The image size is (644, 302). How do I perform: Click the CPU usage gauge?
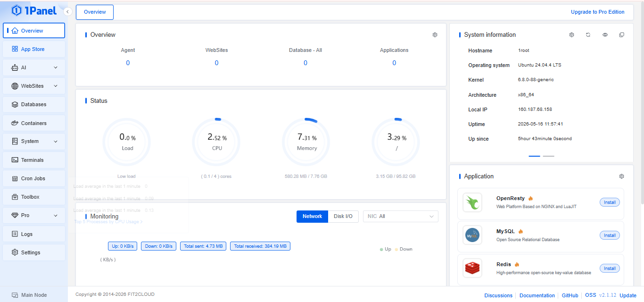216,142
